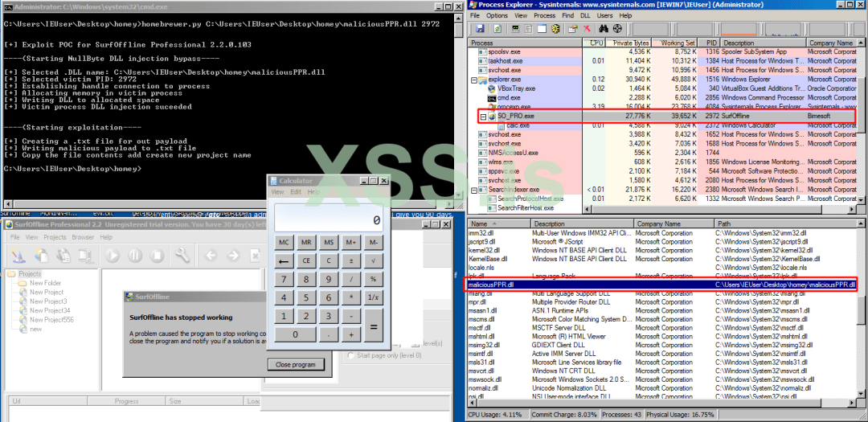Screen dimensions: 868x422
Task: Select the mshtml.dll row in the DLL pane
Action: click(662, 336)
